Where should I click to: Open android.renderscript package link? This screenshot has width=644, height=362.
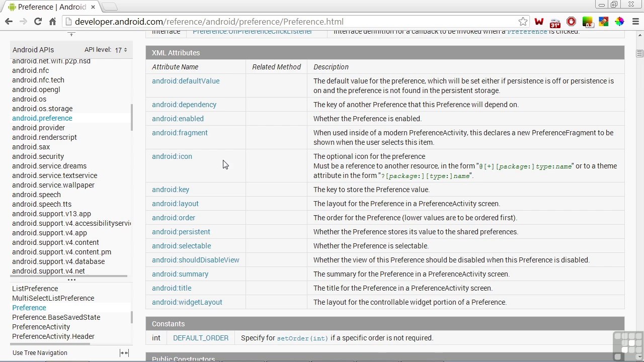click(x=44, y=137)
